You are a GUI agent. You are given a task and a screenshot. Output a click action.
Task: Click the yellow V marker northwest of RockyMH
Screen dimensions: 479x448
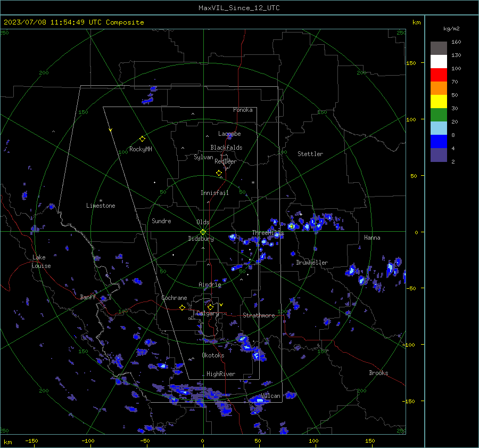tap(111, 130)
